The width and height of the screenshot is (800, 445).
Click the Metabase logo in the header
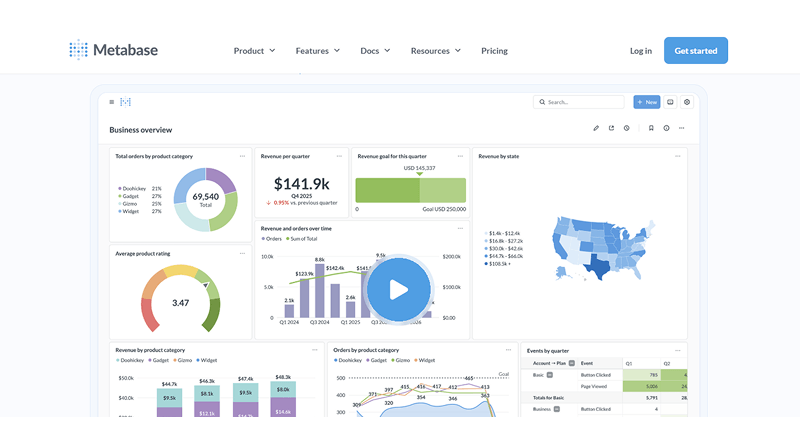pyautogui.click(x=113, y=50)
